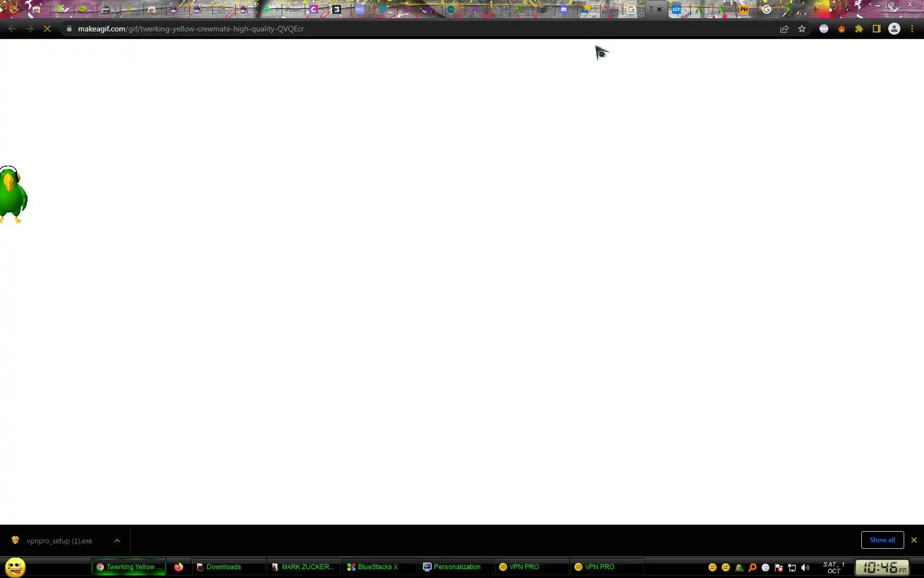Click the green parrot with headphones
The width and height of the screenshot is (924, 578).
pos(13,194)
